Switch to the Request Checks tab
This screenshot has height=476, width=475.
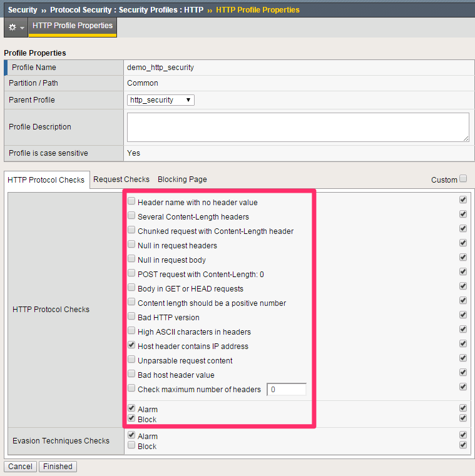[x=121, y=180]
